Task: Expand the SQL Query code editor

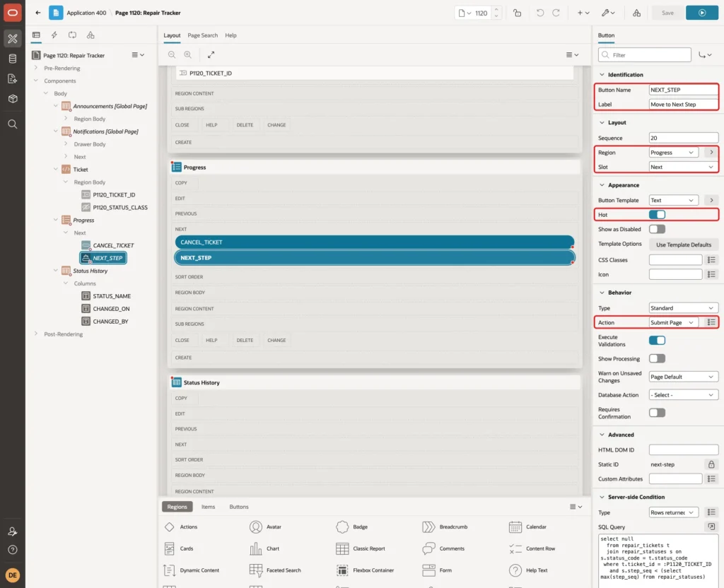Action: [x=711, y=527]
